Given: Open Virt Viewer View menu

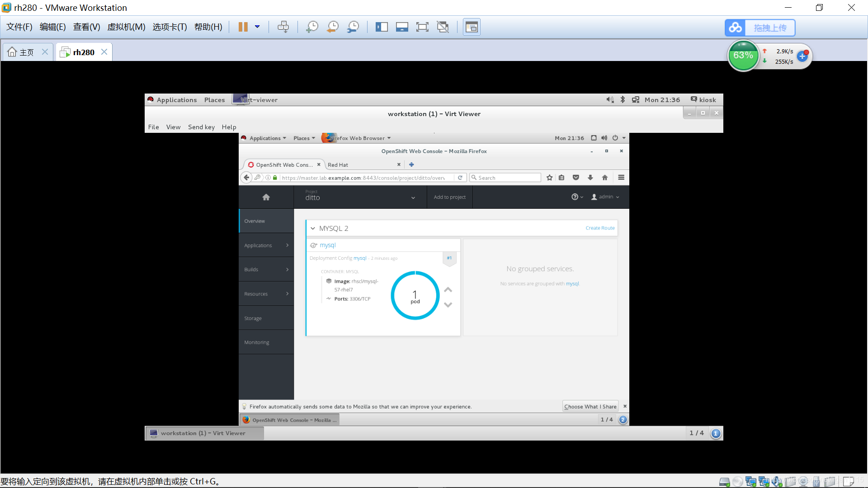Looking at the screenshot, I should 173,127.
